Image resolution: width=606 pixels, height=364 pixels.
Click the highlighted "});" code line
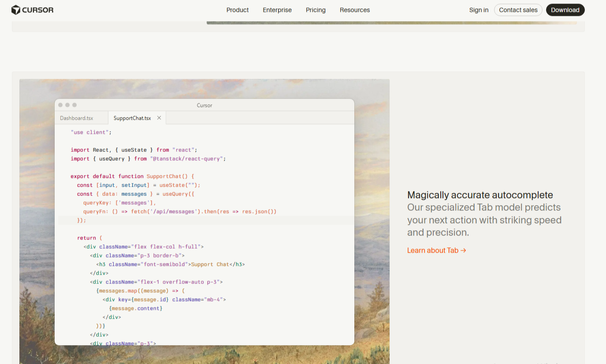[x=82, y=220]
